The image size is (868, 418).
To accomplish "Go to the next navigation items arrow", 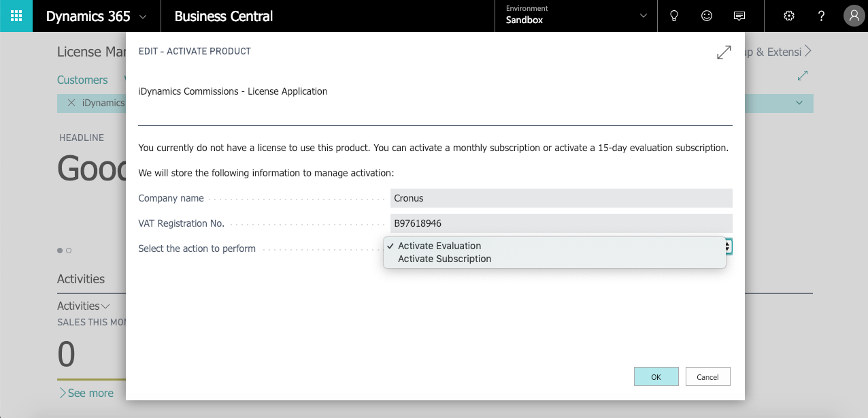I will tap(807, 51).
